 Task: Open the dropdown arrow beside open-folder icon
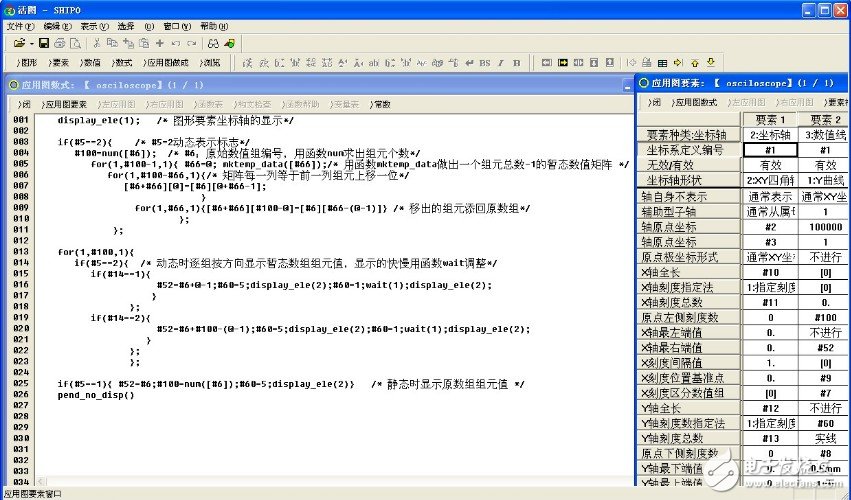coord(31,44)
